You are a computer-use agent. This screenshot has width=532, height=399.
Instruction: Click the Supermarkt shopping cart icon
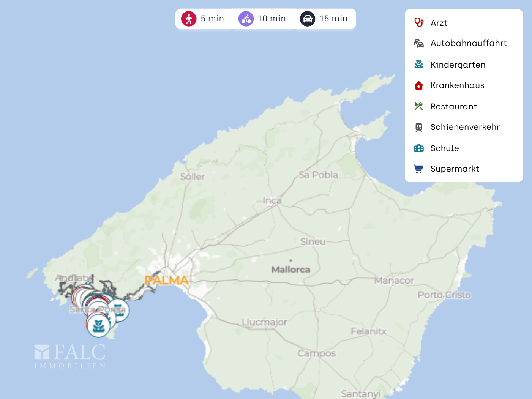(x=419, y=169)
